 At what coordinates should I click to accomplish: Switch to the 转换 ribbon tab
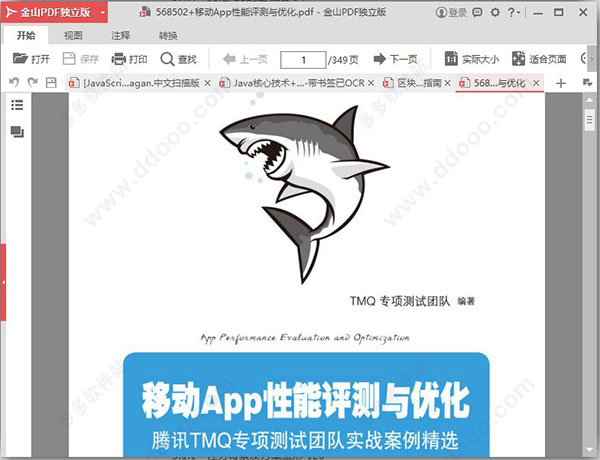168,36
